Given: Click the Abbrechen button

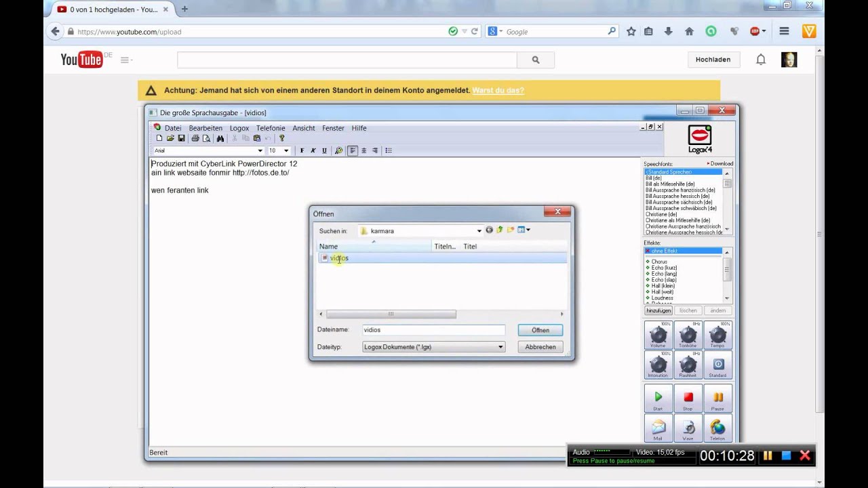Looking at the screenshot, I should (540, 347).
